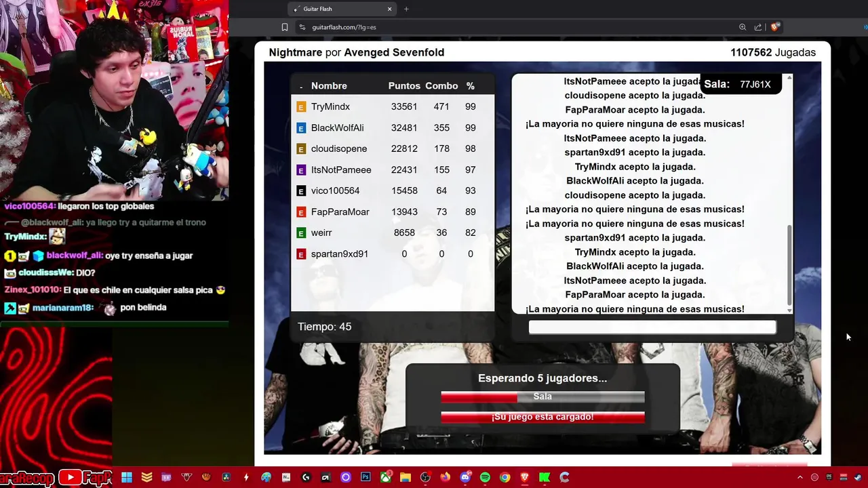Open a new browser tab
The height and width of the screenshot is (488, 868).
coord(406,9)
